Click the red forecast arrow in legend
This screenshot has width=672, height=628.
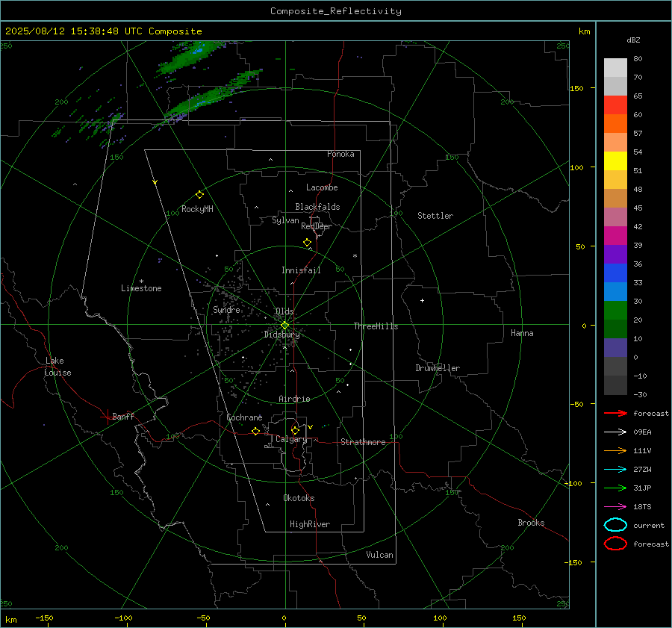point(615,413)
